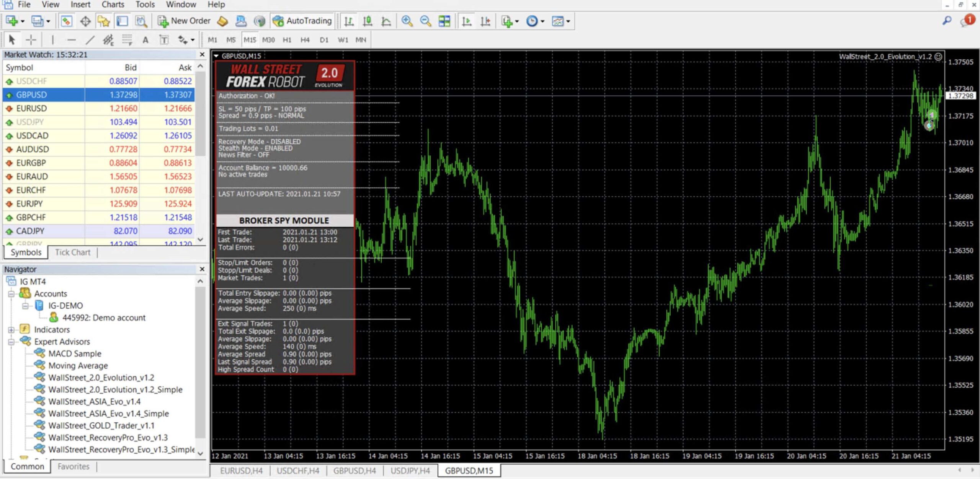
Task: Select the crosshair cursor tool
Action: [x=31, y=40]
